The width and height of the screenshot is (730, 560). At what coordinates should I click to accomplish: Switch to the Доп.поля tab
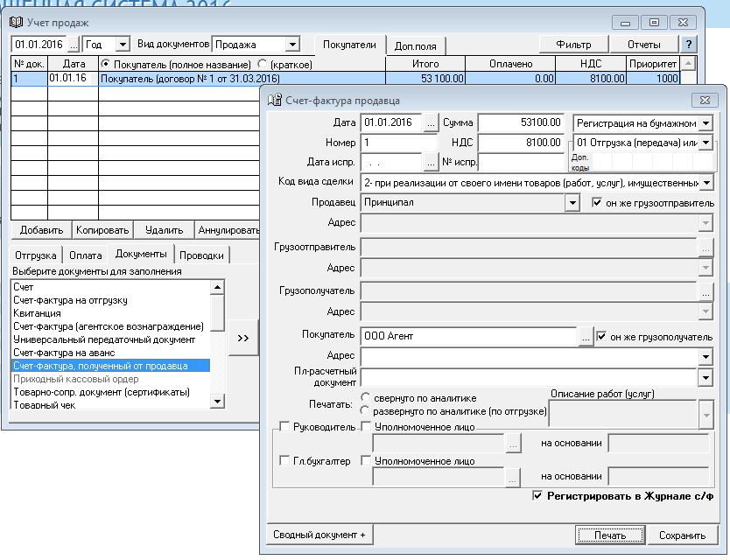[415, 46]
